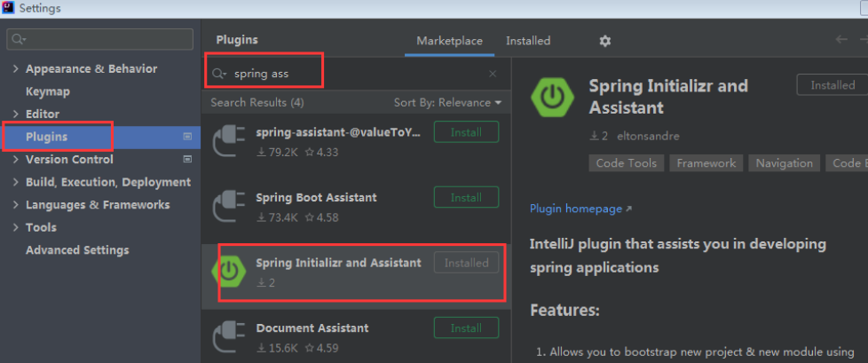Expand the Editor settings node
Image resolution: width=868 pixels, height=363 pixels.
tap(15, 114)
